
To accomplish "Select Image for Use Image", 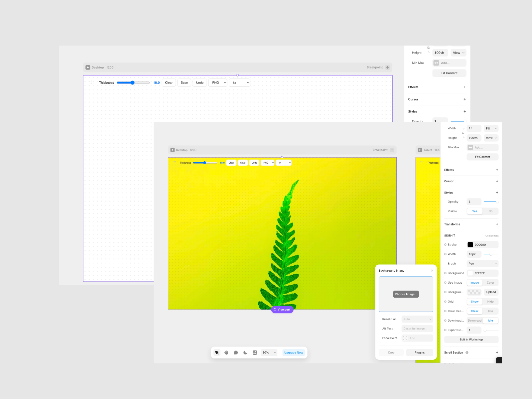I will coord(474,283).
